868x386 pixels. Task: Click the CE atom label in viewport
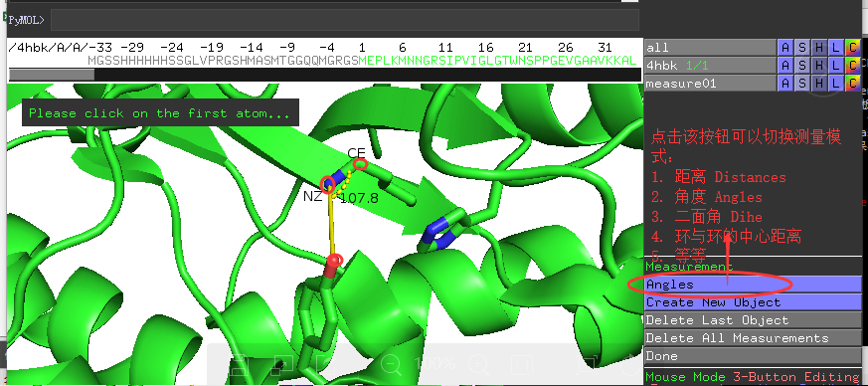point(356,153)
